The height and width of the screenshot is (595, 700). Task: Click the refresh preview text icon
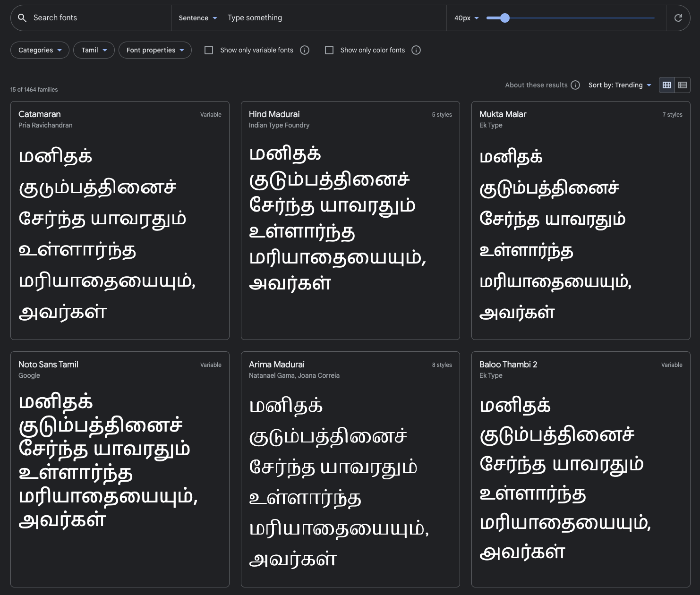(678, 17)
